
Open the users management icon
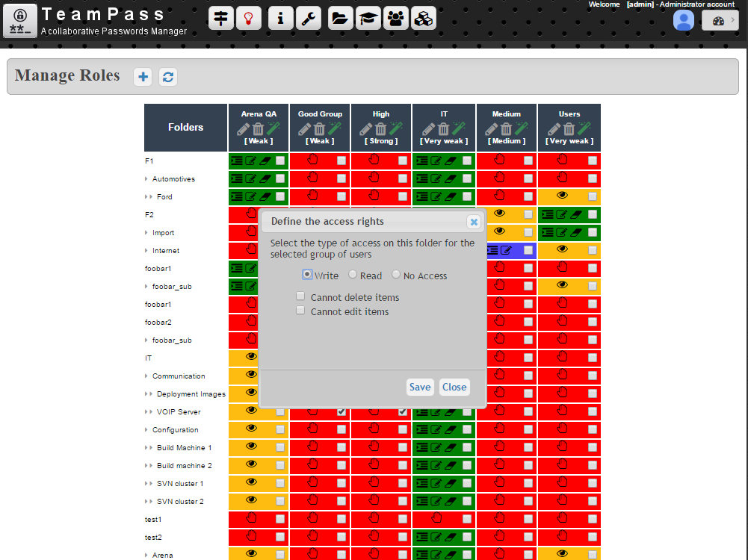[395, 19]
